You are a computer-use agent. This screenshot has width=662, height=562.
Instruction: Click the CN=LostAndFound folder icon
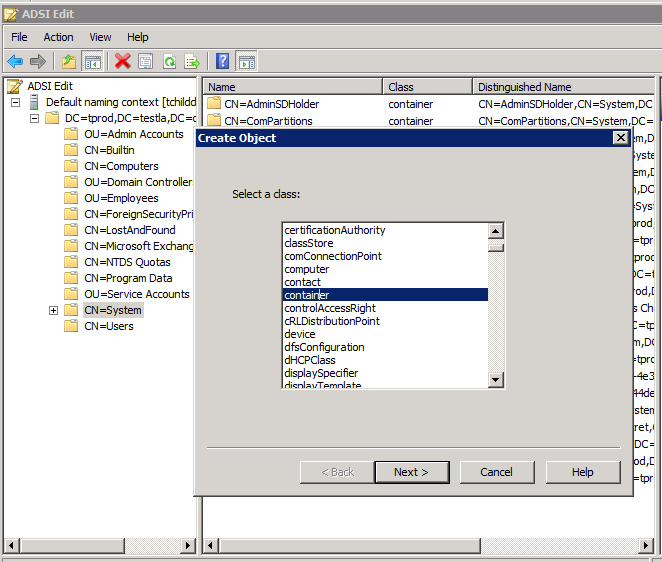(x=71, y=230)
